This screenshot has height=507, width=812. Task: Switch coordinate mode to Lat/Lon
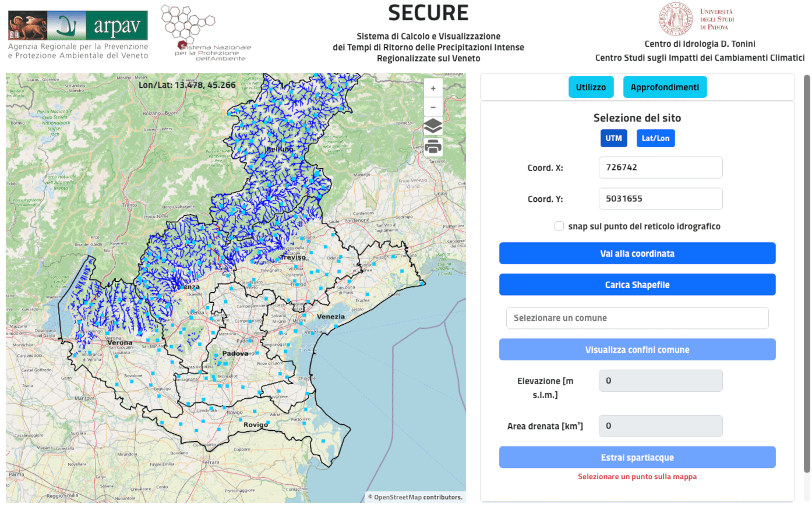pos(655,138)
